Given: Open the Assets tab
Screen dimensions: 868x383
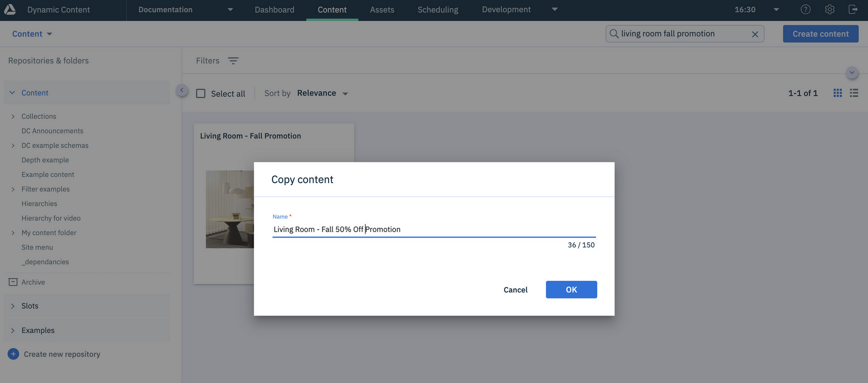Looking at the screenshot, I should [x=382, y=10].
